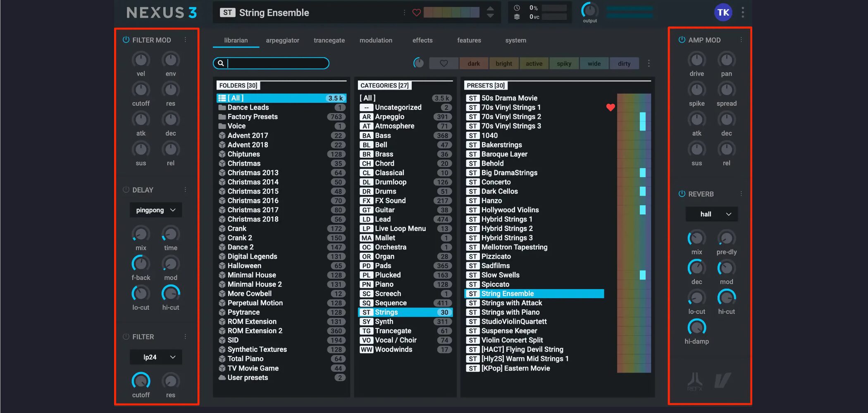Toggle the dirty tag filter
868x413 pixels.
pos(624,63)
